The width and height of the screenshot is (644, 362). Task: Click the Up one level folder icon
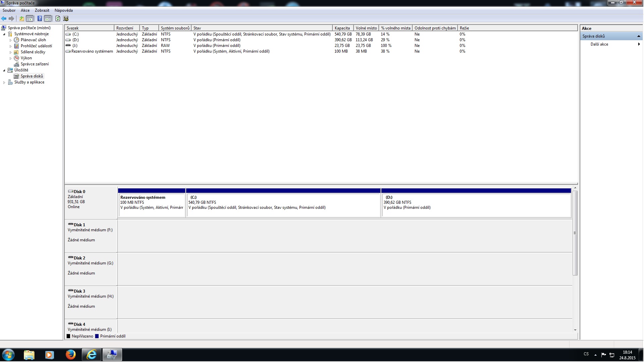click(x=22, y=19)
